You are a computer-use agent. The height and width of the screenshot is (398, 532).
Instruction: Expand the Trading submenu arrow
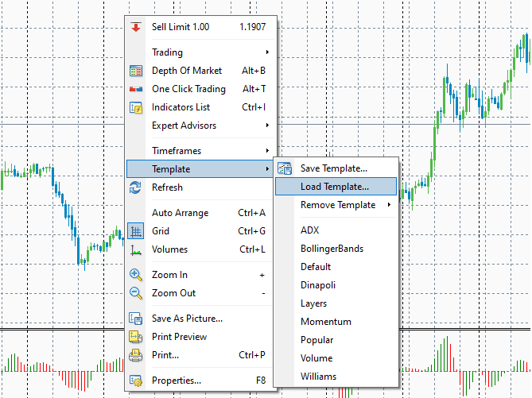tap(267, 52)
